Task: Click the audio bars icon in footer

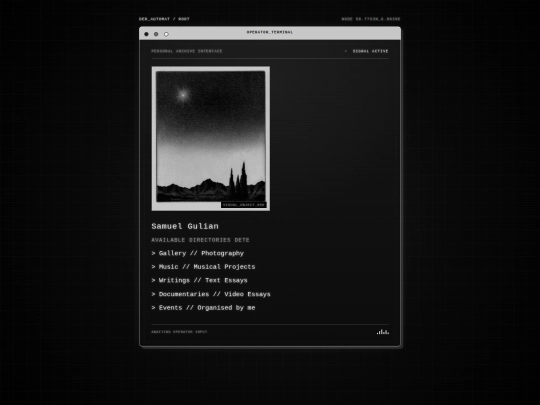Action: click(x=383, y=332)
